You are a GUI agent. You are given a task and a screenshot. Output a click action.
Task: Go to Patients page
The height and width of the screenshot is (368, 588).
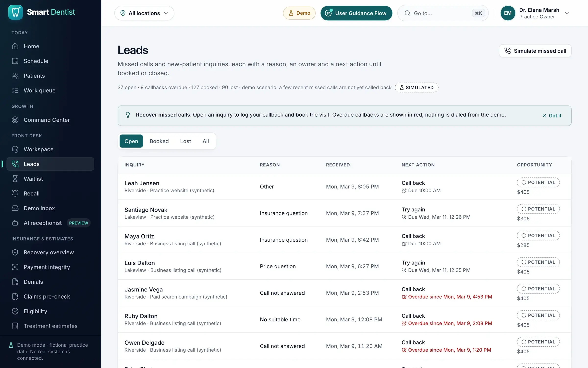(50, 76)
